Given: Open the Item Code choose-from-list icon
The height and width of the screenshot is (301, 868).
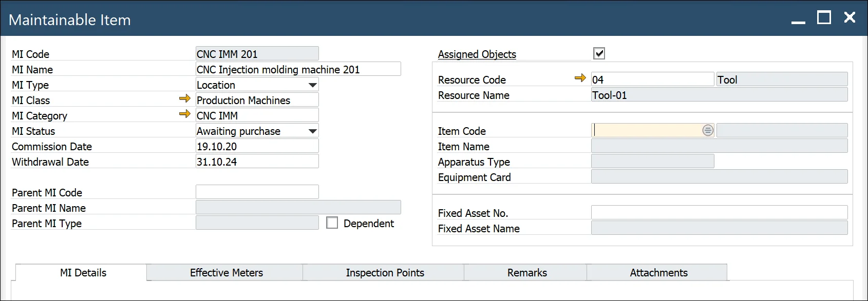Looking at the screenshot, I should point(707,131).
